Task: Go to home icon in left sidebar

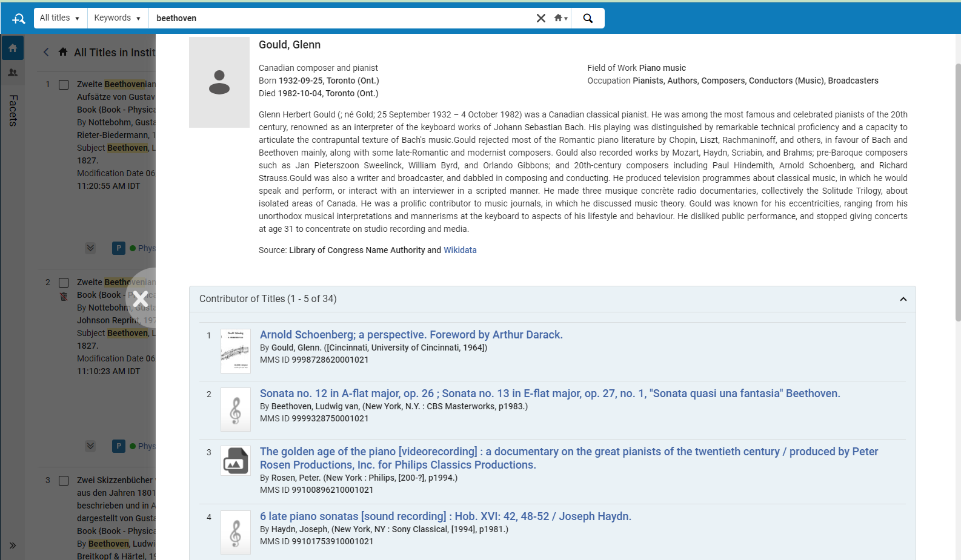Action: coord(13,48)
